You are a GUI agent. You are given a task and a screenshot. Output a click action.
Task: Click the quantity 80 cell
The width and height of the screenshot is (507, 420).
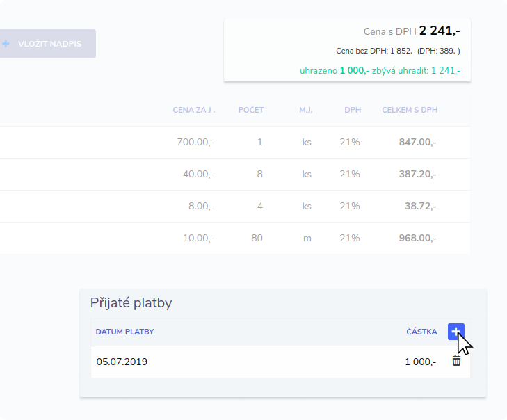coord(257,238)
